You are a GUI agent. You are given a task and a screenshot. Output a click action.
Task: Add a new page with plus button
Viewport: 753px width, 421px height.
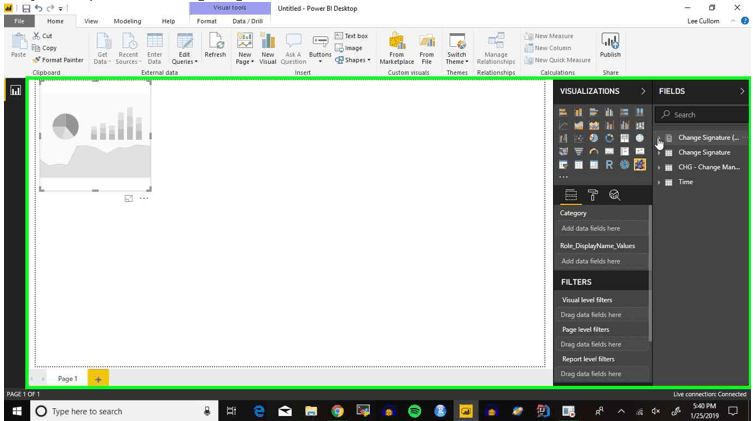click(98, 379)
